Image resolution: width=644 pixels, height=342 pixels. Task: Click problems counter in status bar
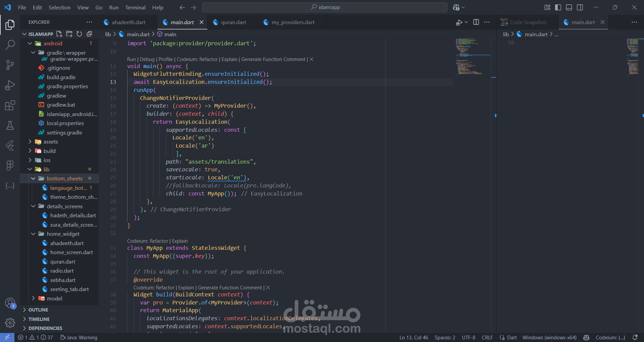point(36,337)
